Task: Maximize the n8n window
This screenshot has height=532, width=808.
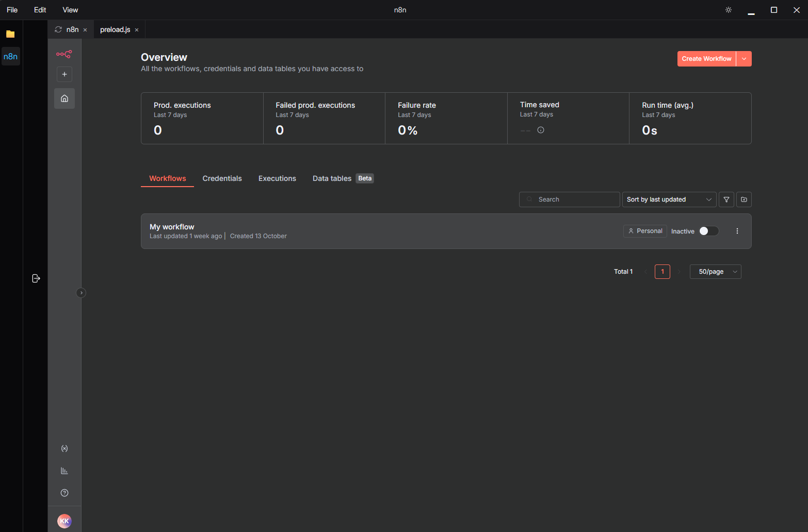Action: pos(774,10)
